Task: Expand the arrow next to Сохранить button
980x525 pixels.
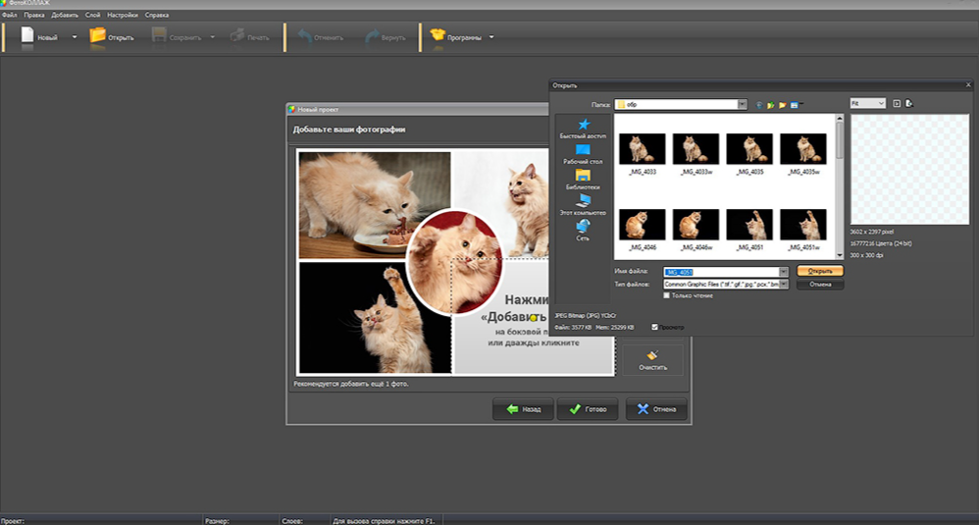Action: click(x=213, y=37)
